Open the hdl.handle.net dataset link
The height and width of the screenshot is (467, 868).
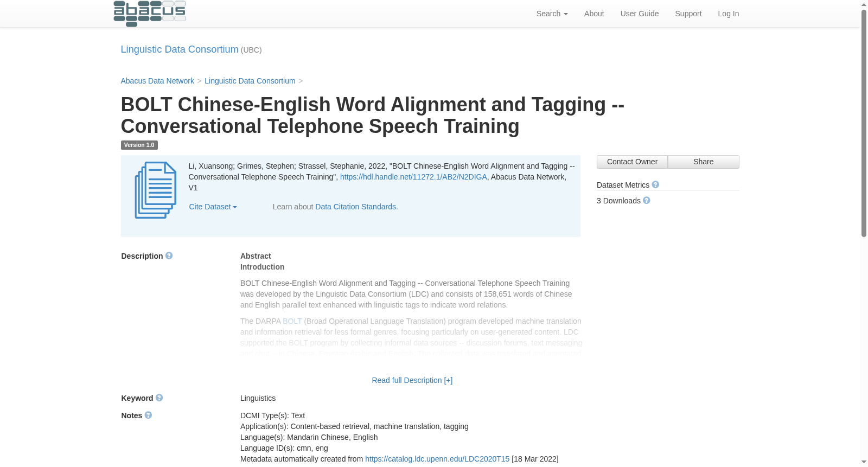(x=413, y=177)
